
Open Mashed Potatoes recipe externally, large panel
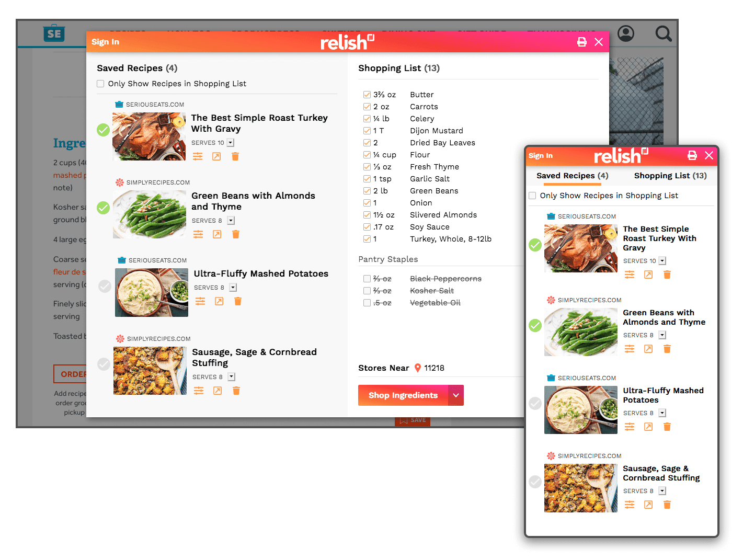(219, 301)
